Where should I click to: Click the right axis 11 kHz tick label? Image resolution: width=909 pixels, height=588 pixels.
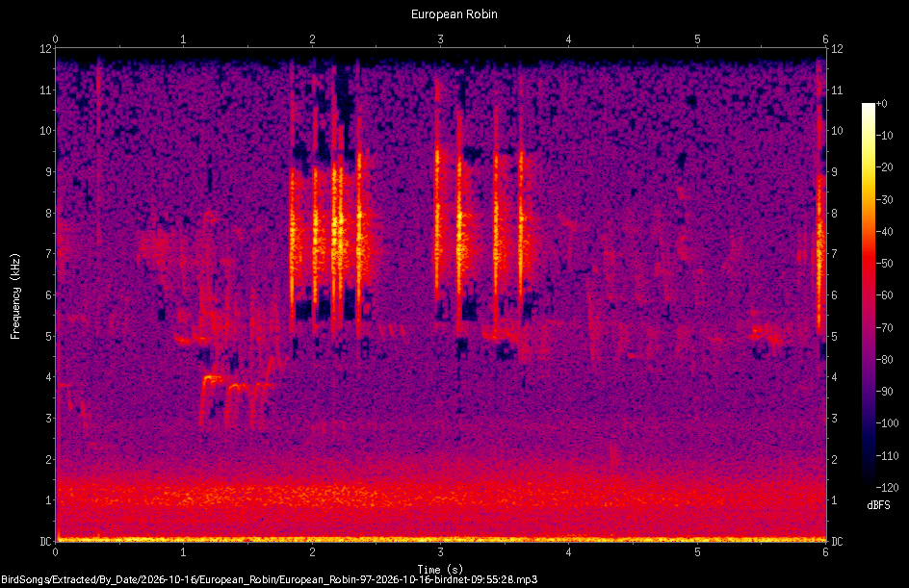point(837,89)
